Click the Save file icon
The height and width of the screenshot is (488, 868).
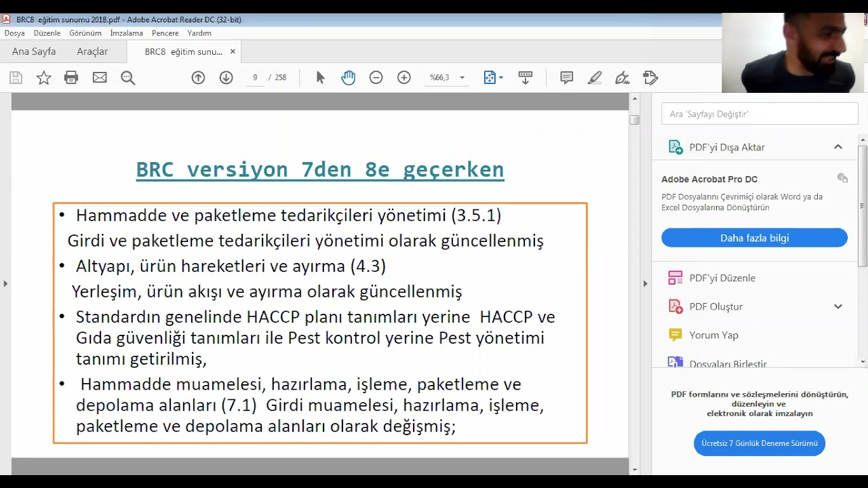16,78
